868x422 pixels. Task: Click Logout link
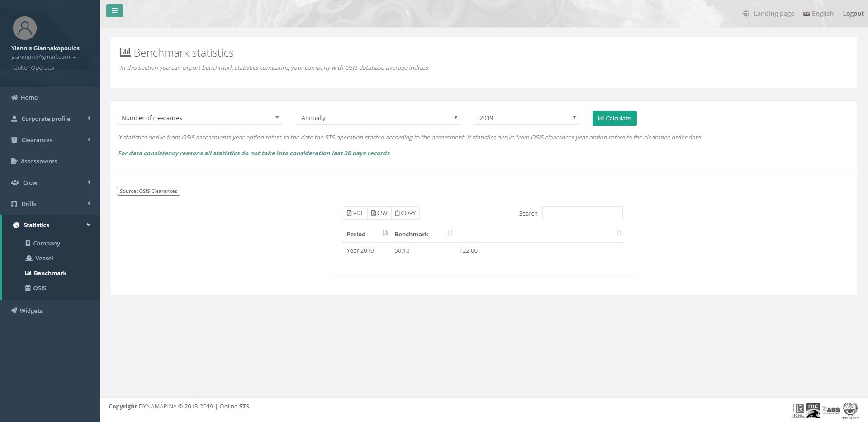(853, 14)
